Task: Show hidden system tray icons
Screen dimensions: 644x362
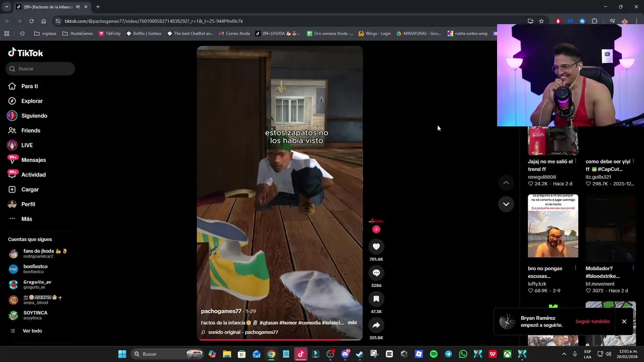Action: coord(563,354)
